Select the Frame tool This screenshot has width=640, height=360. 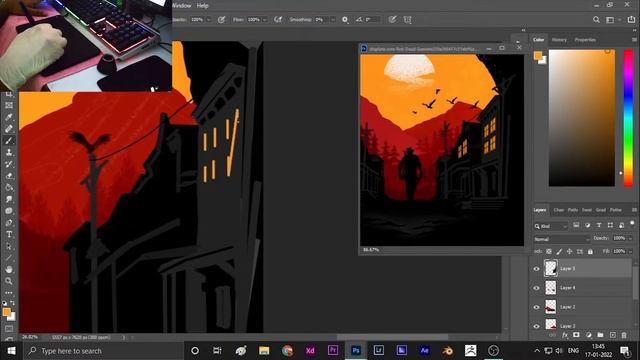9,105
